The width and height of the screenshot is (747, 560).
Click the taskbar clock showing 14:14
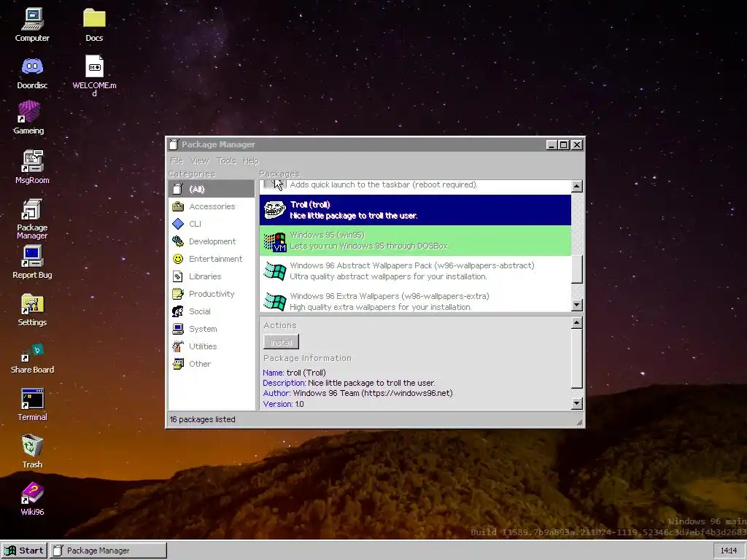pos(729,551)
